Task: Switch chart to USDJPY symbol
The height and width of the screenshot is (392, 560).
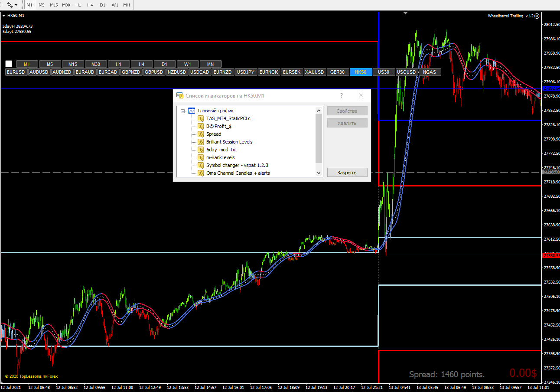Action: point(246,72)
